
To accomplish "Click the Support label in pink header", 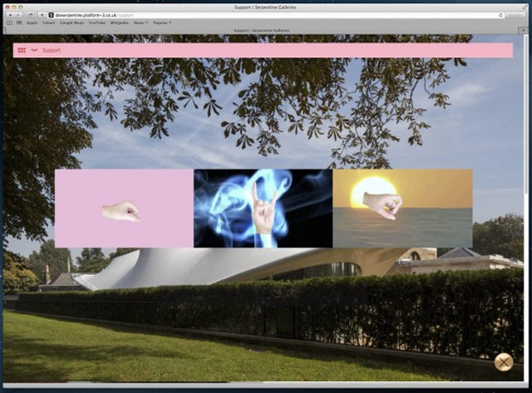I will 51,51.
